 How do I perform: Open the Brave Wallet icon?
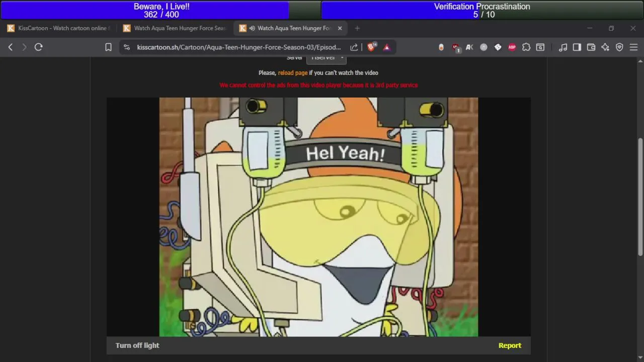pos(591,47)
